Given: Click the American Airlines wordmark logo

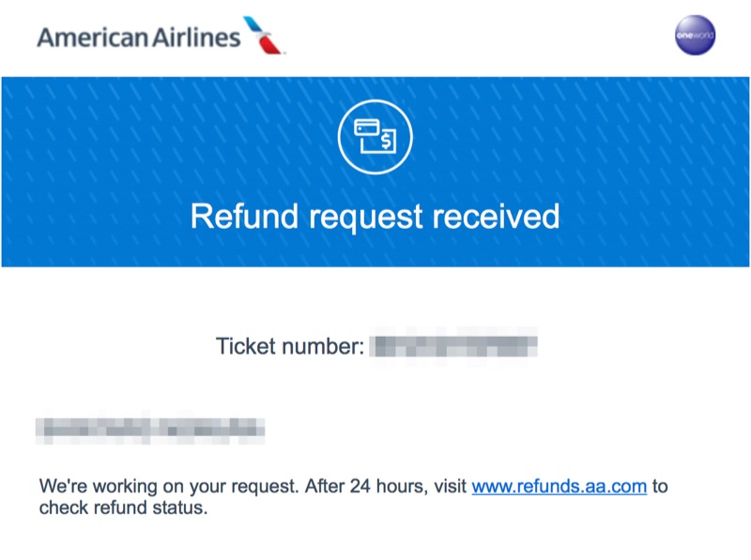Looking at the screenshot, I should click(x=138, y=38).
